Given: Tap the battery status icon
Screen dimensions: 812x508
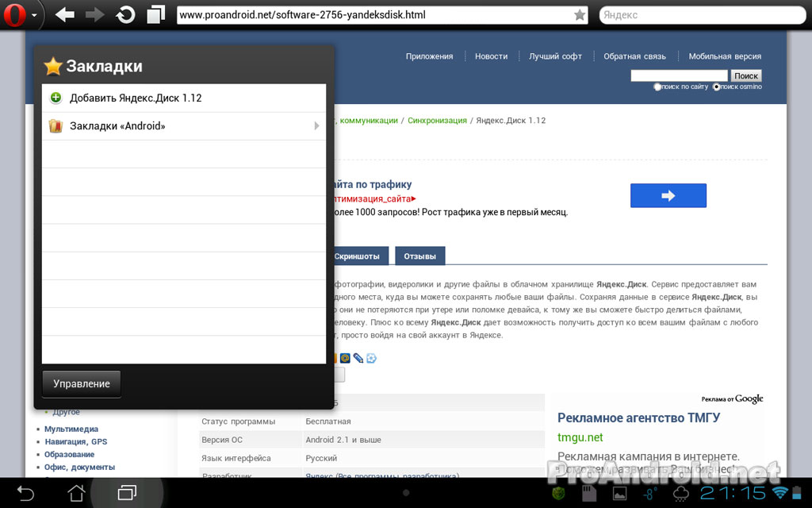Looking at the screenshot, I should [x=797, y=492].
